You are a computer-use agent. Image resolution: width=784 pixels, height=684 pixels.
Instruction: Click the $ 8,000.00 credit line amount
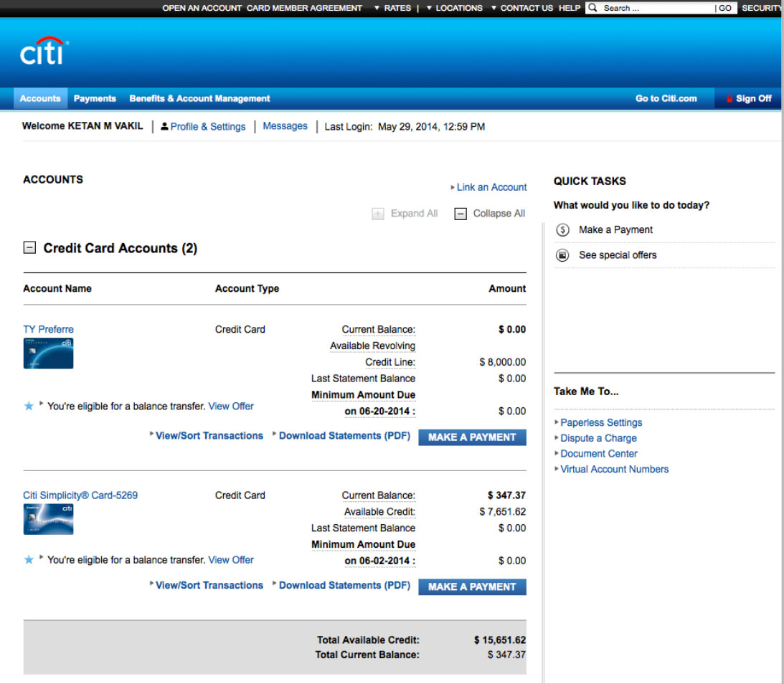[x=503, y=362]
